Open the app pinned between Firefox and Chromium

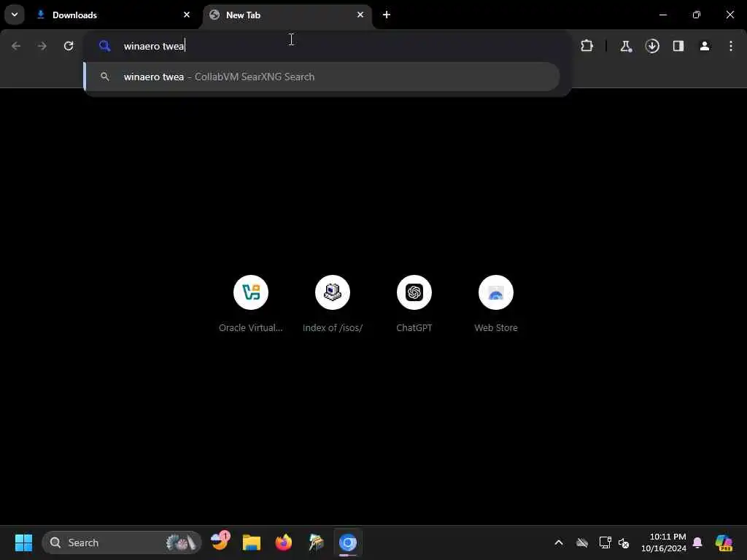click(x=316, y=542)
